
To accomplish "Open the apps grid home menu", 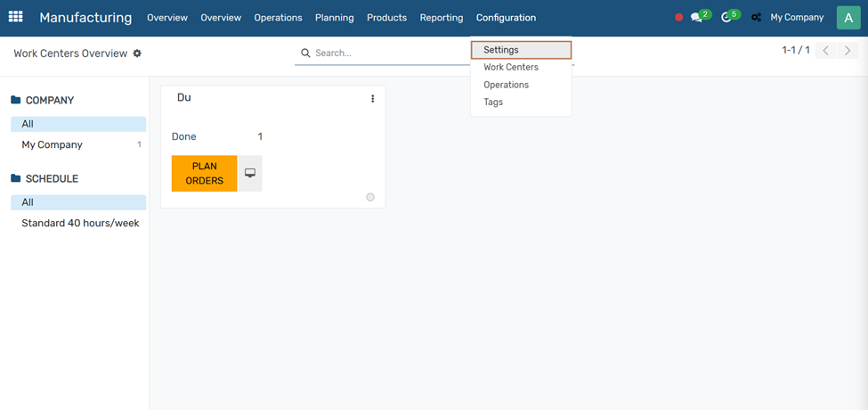I will [16, 17].
